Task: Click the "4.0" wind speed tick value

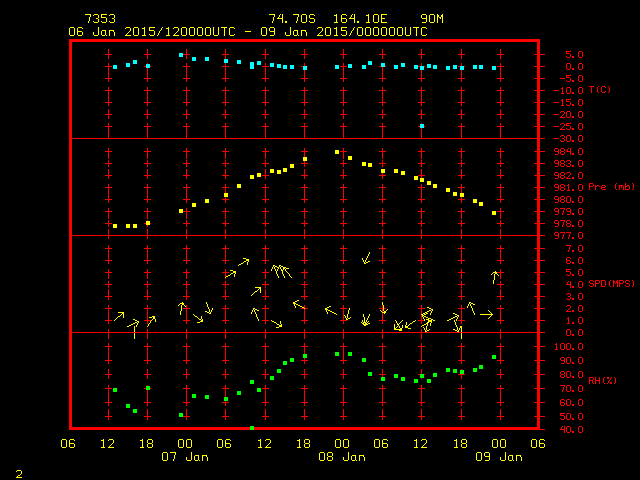Action: click(574, 284)
